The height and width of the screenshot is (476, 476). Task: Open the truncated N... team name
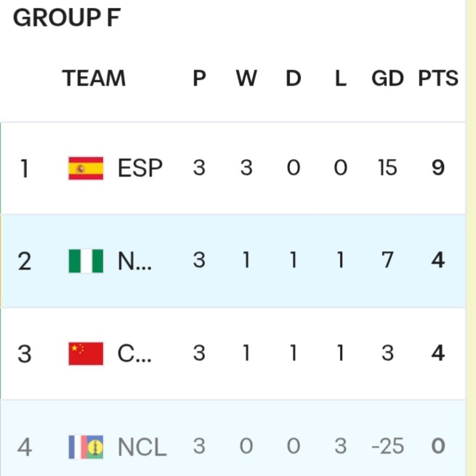coord(134,261)
